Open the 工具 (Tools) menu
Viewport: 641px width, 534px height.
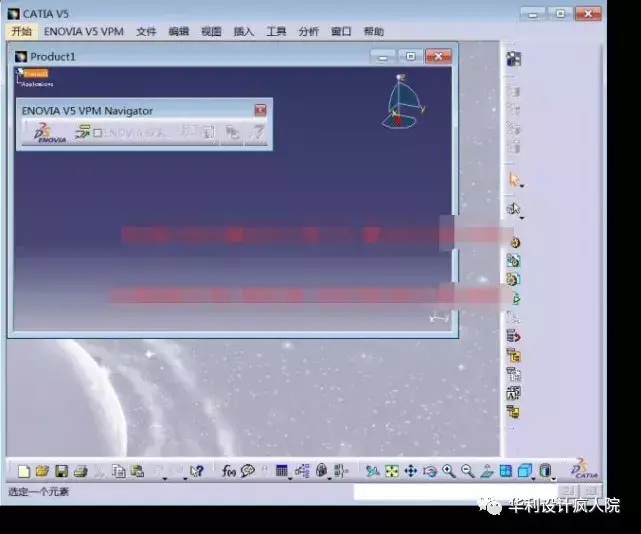pyautogui.click(x=276, y=31)
